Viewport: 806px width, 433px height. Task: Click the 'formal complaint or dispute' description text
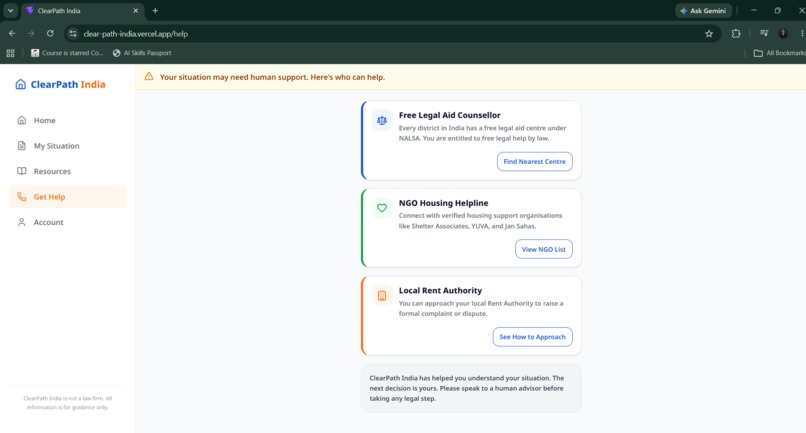(x=481, y=309)
